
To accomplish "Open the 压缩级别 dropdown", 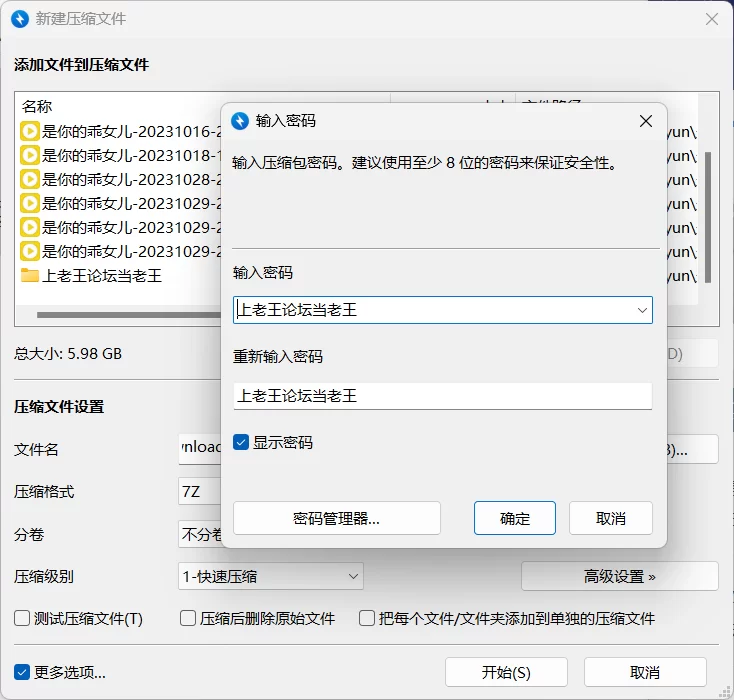I will point(271,576).
